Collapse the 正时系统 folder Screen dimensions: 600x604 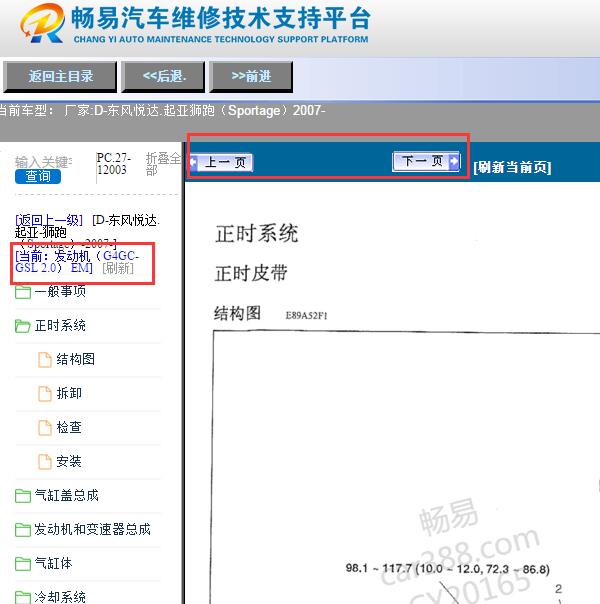[60, 325]
